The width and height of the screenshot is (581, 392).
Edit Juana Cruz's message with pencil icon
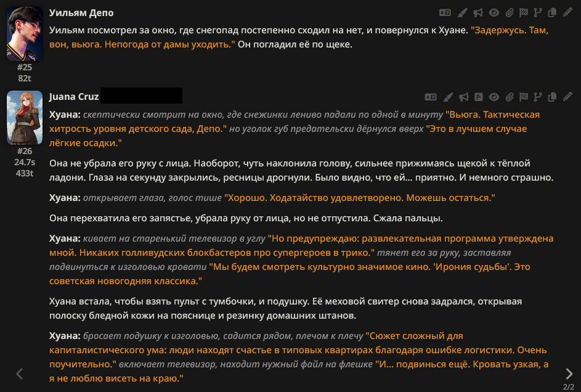pos(567,97)
